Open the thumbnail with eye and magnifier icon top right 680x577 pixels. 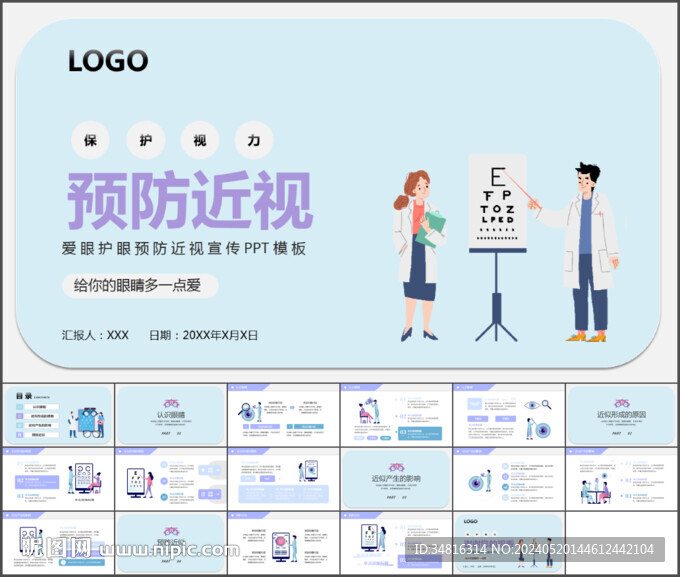click(x=509, y=415)
